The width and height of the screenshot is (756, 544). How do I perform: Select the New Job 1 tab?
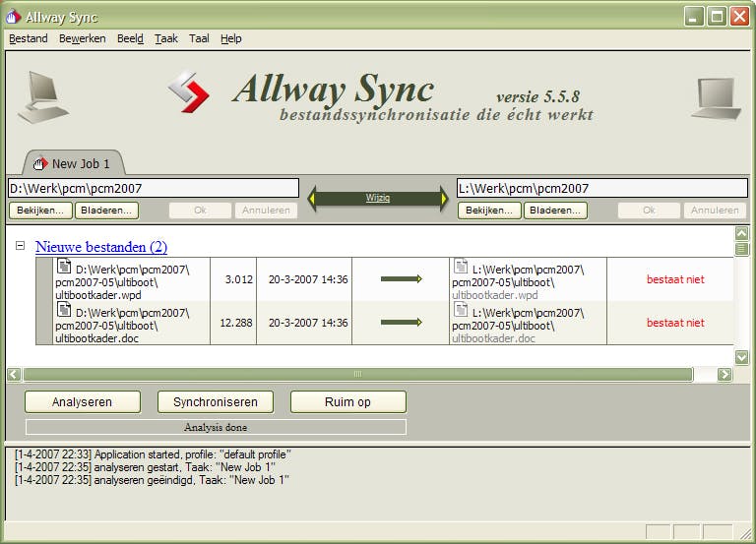(x=75, y=164)
